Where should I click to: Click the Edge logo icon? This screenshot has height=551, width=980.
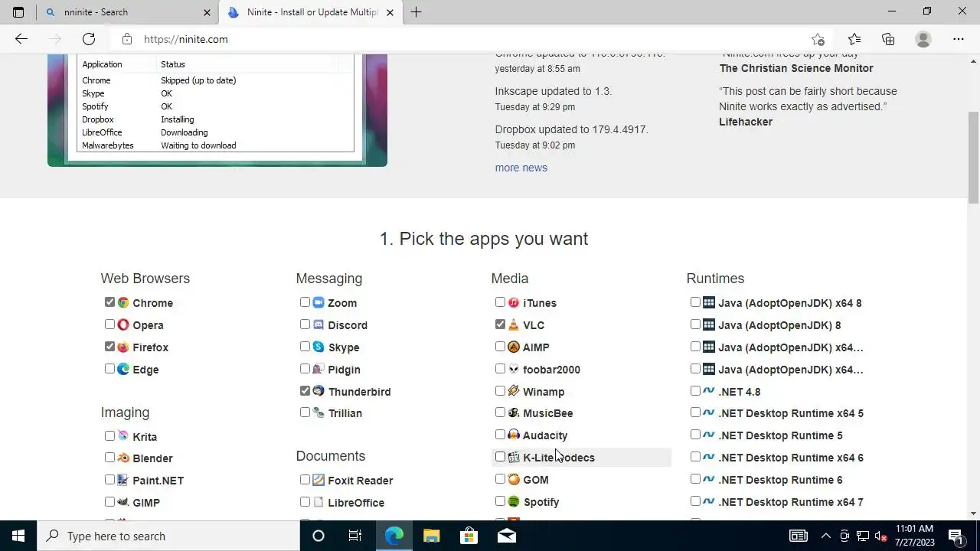click(x=123, y=370)
